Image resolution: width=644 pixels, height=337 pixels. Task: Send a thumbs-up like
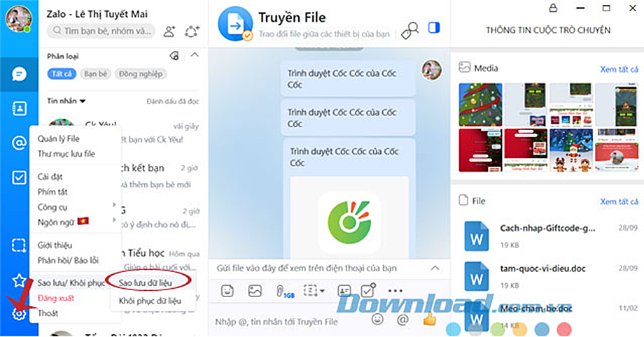[x=429, y=319]
